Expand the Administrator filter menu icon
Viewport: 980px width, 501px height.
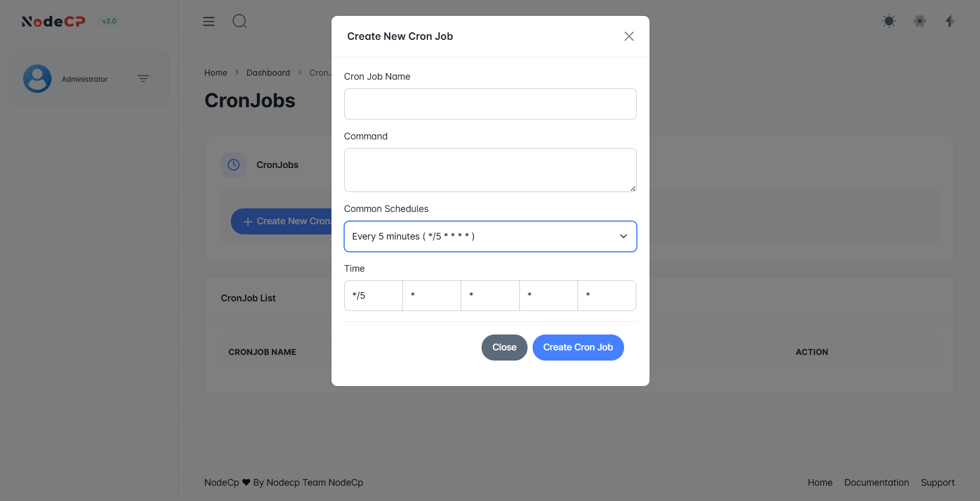(x=144, y=79)
